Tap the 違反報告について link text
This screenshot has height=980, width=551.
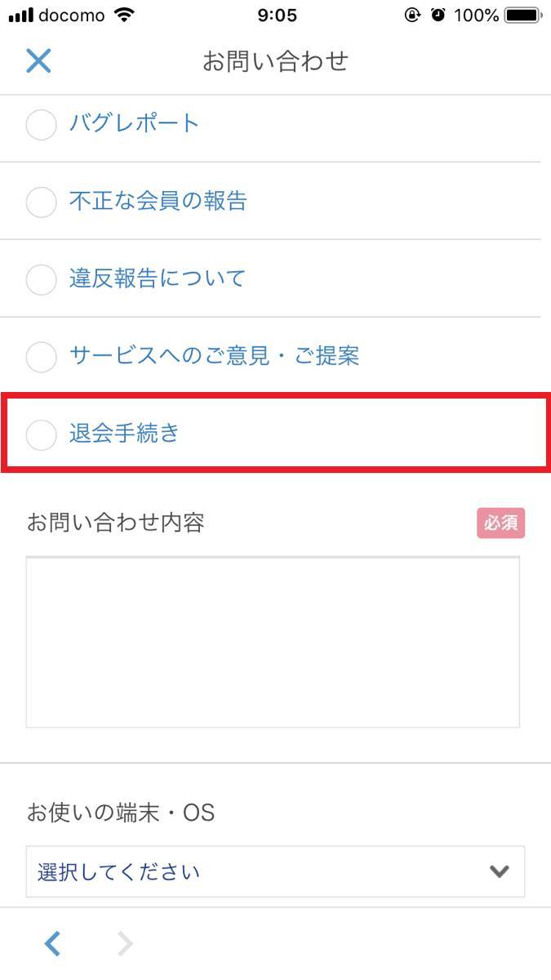coord(158,278)
